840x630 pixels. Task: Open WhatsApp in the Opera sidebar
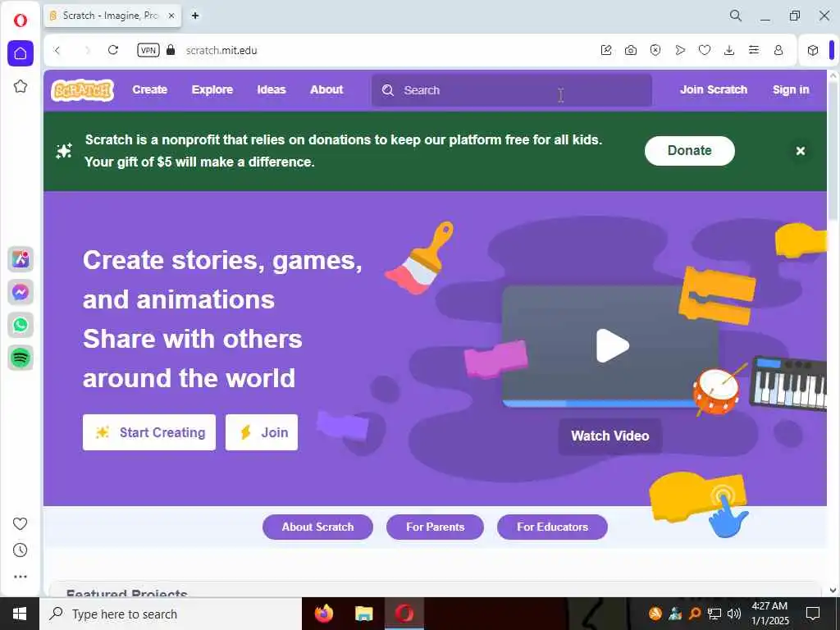click(21, 325)
